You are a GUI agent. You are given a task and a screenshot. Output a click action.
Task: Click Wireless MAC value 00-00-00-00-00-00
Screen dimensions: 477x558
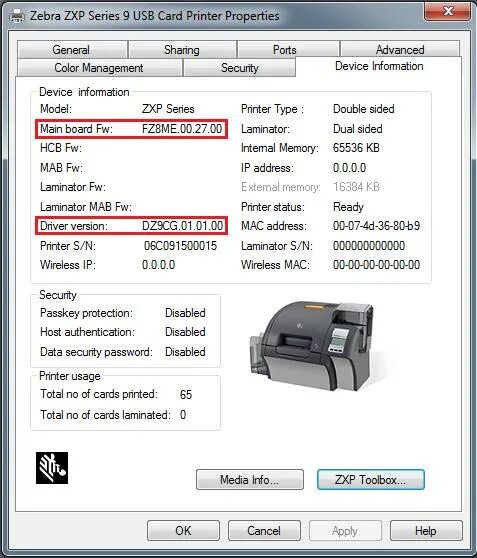coord(377,265)
